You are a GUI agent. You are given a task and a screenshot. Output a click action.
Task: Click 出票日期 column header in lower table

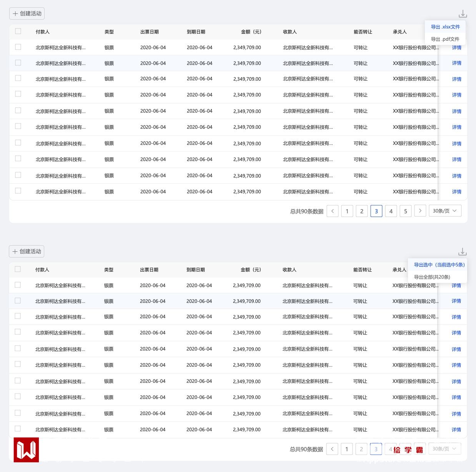(x=149, y=270)
